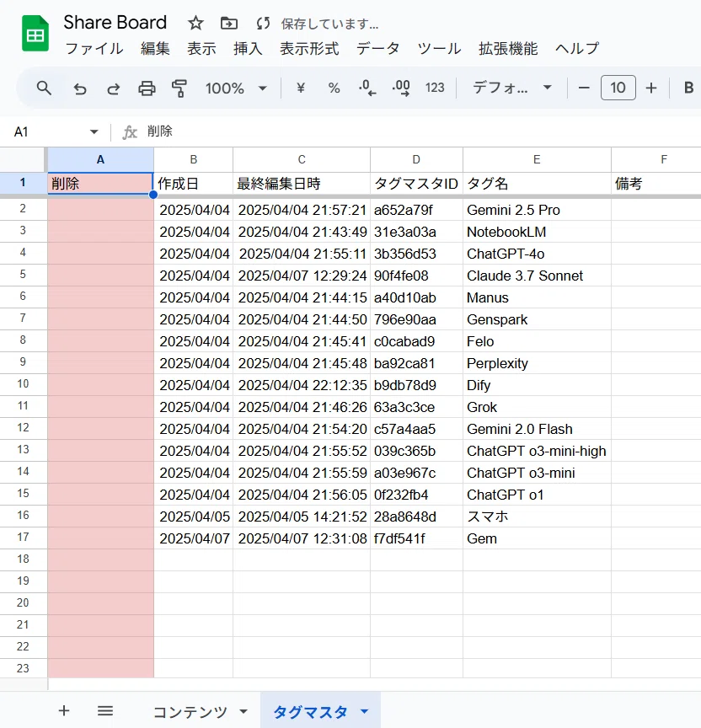Click the タグ名 header cell

537,184
